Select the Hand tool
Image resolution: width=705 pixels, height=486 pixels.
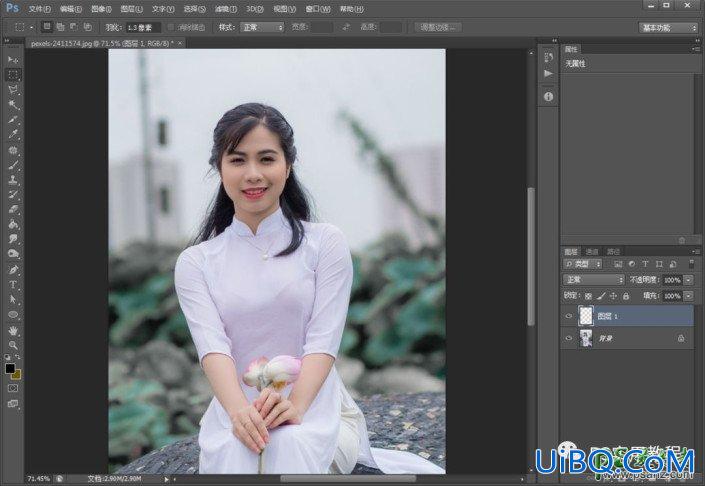pos(13,330)
